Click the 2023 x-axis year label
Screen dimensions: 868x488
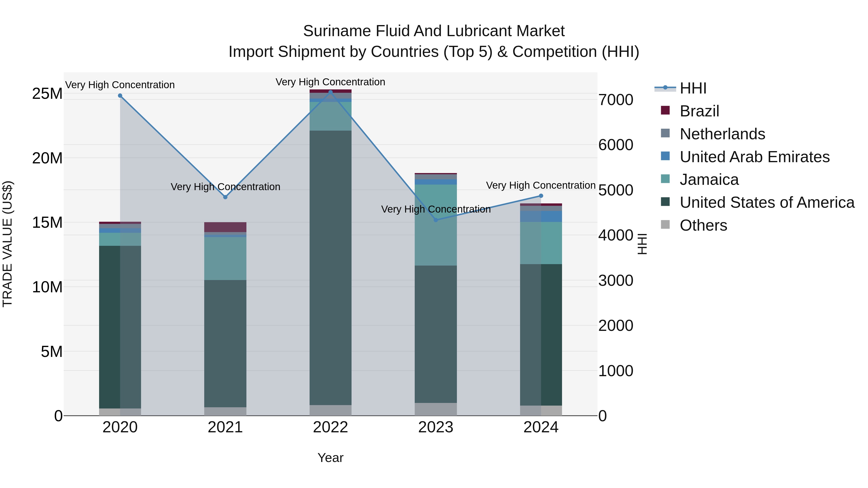click(x=436, y=427)
